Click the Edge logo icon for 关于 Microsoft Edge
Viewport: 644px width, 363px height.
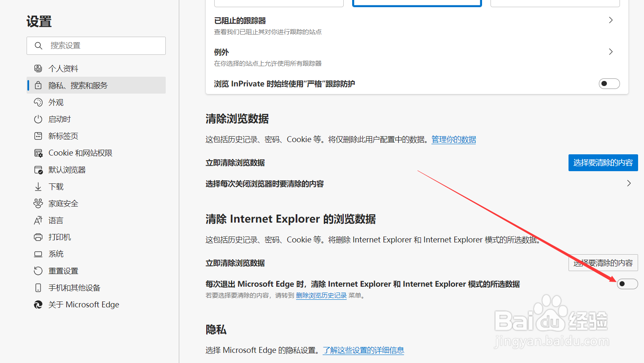[38, 304]
